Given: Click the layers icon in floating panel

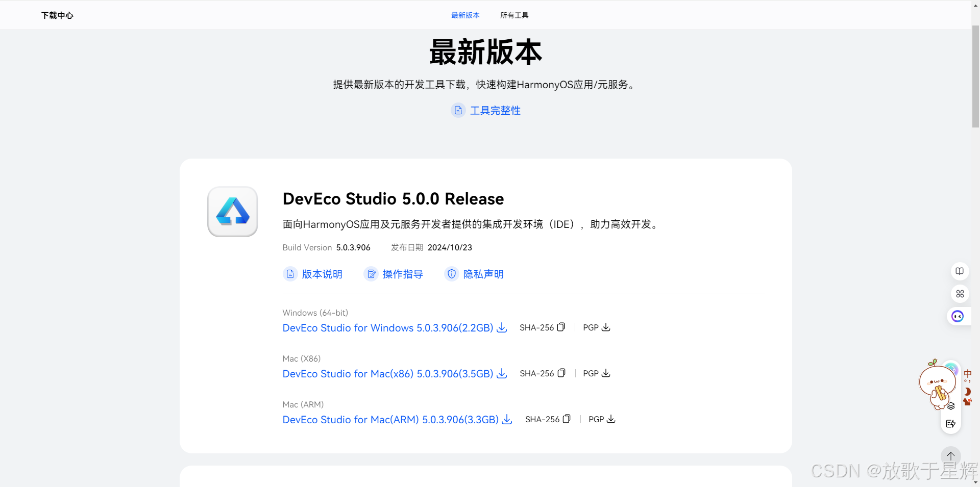Looking at the screenshot, I should tap(951, 406).
